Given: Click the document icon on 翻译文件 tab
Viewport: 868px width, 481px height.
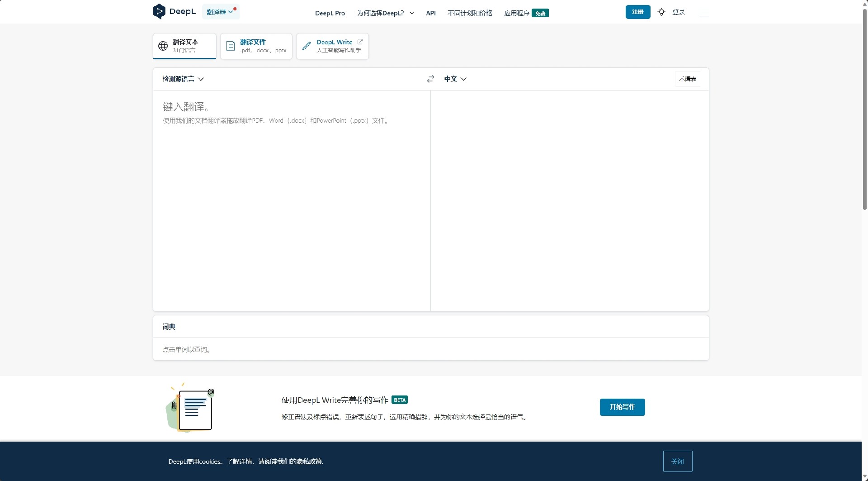Looking at the screenshot, I should click(x=231, y=46).
